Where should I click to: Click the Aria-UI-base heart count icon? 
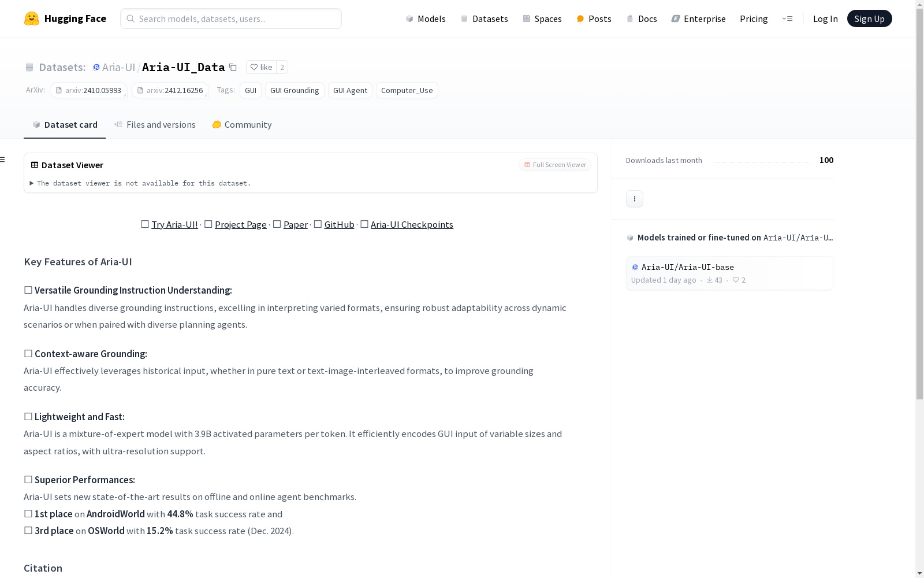tap(736, 280)
